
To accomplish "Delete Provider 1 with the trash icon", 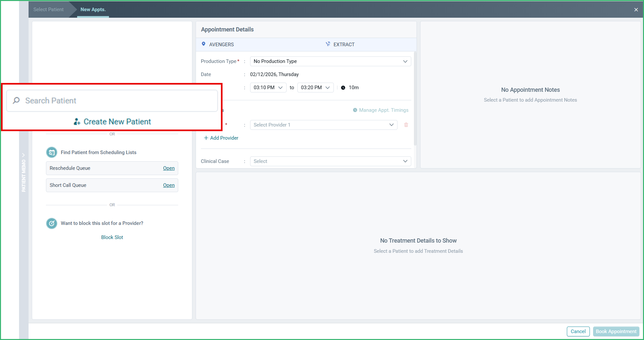I will coord(406,125).
